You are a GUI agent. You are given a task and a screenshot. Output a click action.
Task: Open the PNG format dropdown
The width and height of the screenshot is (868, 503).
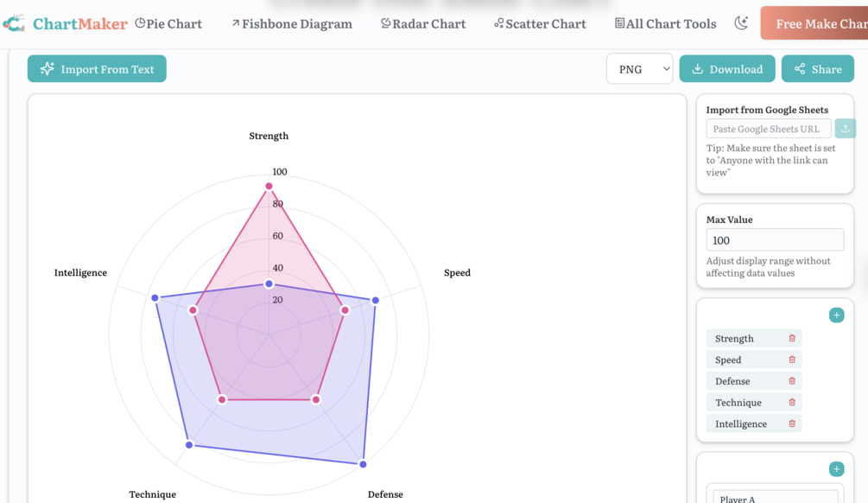tap(639, 68)
